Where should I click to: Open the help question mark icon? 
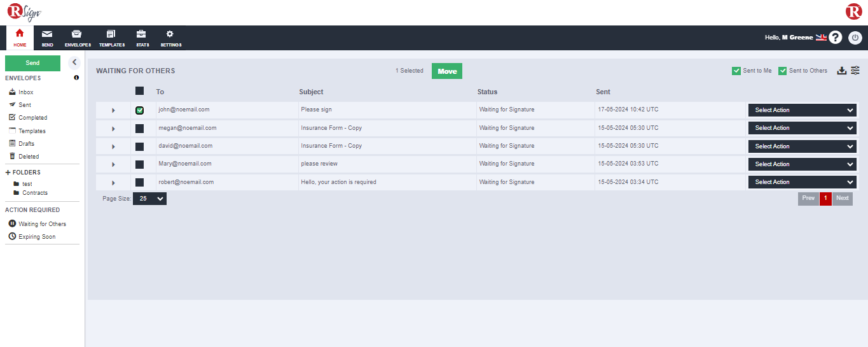(x=836, y=38)
